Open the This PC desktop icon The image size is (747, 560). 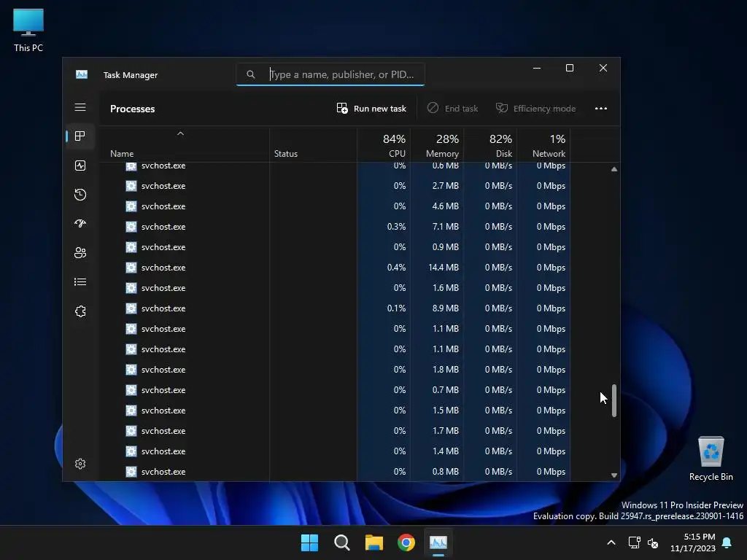(x=28, y=31)
